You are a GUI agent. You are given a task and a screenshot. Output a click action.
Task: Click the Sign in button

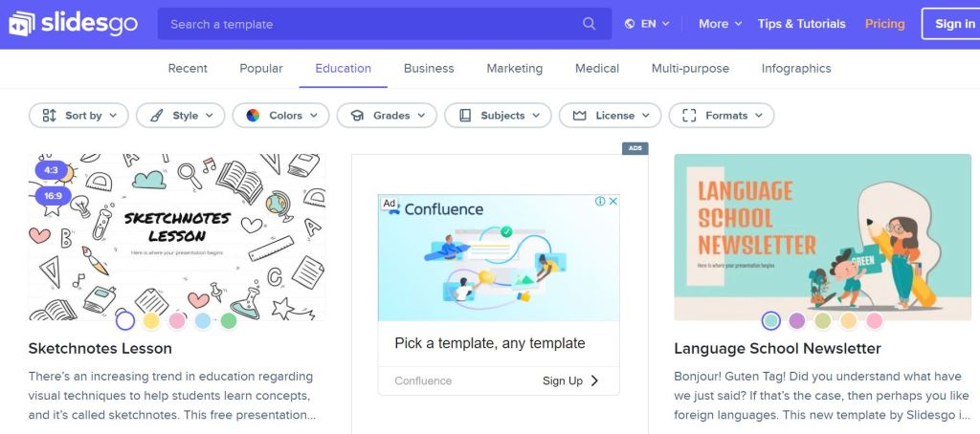(953, 24)
